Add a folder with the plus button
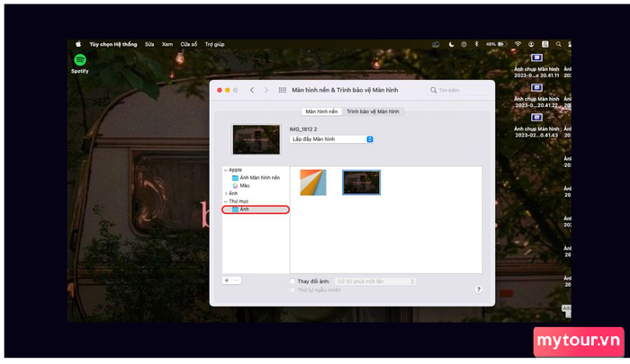This screenshot has width=630, height=364. point(227,280)
